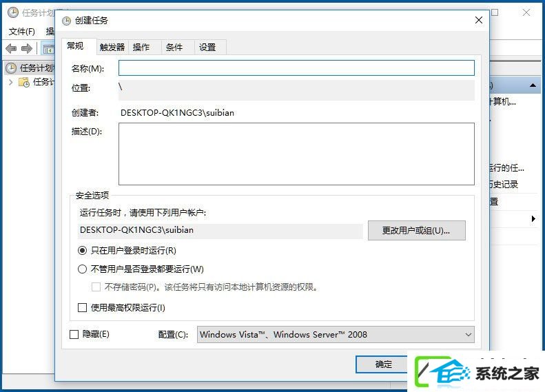The image size is (545, 392).
Task: Click the 更改用户或组 button
Action: click(416, 230)
